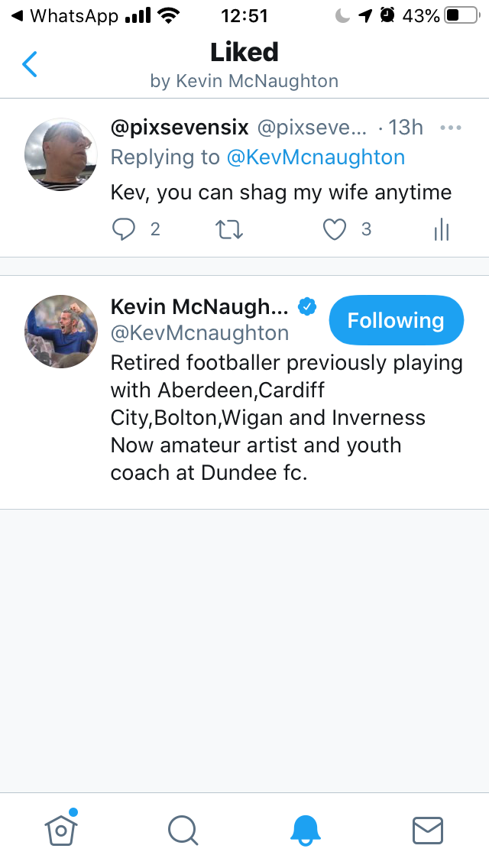The image size is (489, 868).
Task: Open the three-dot tweet options menu
Action: pyautogui.click(x=451, y=128)
